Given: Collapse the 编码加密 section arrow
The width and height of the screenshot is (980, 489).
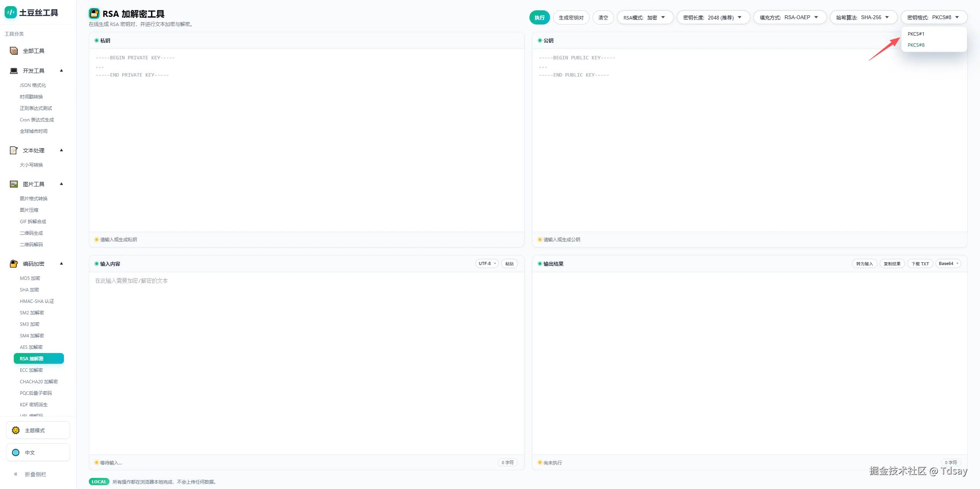Looking at the screenshot, I should pos(61,263).
